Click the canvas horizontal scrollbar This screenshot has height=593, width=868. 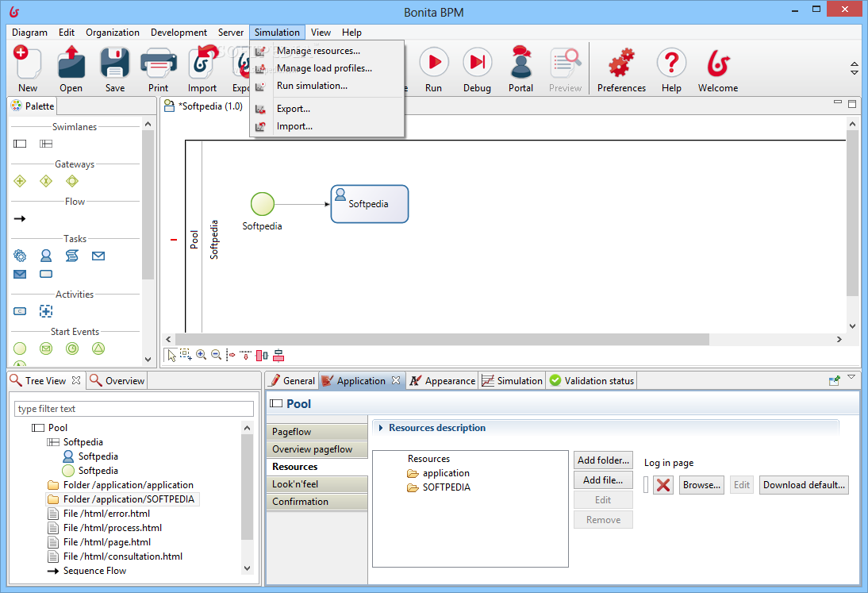click(442, 339)
